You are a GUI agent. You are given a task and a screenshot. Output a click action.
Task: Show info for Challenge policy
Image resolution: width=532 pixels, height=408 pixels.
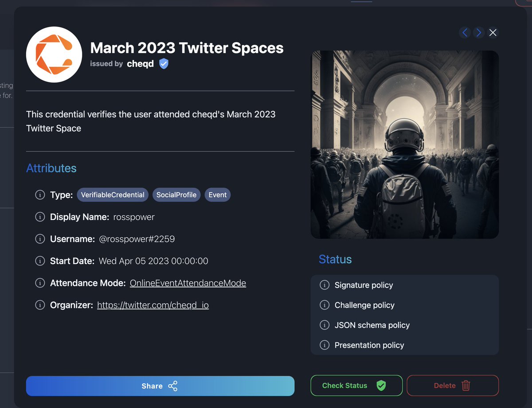tap(325, 305)
